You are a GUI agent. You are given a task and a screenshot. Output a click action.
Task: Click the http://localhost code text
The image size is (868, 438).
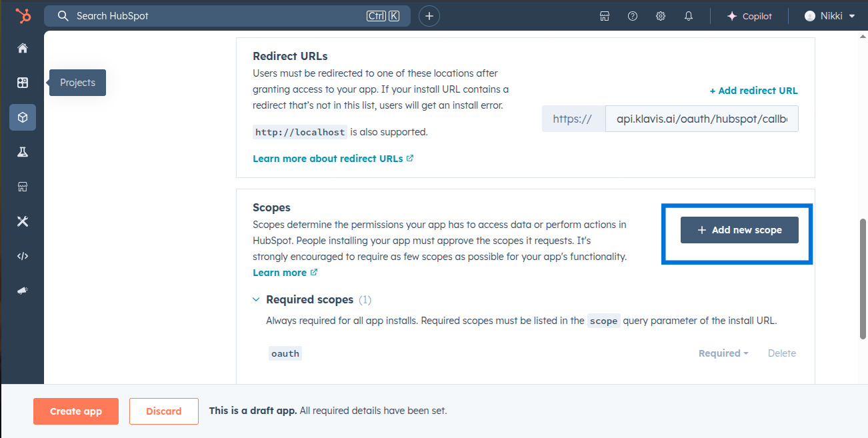pos(300,132)
